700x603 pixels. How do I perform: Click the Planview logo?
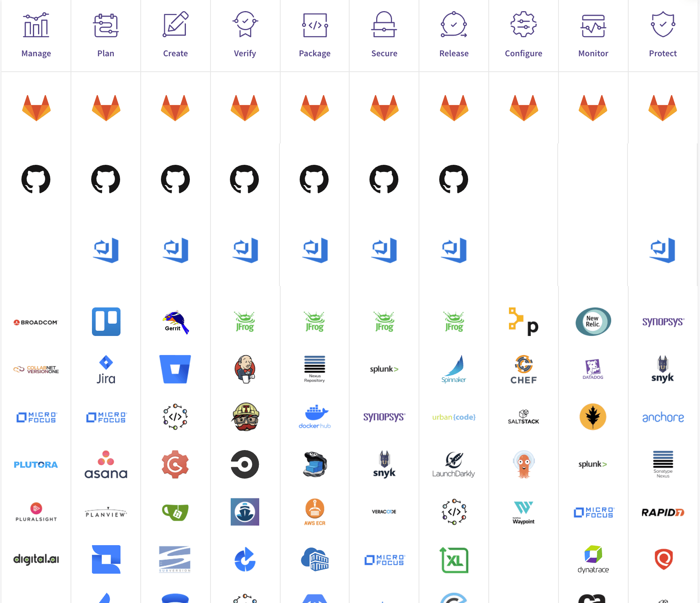pyautogui.click(x=106, y=512)
